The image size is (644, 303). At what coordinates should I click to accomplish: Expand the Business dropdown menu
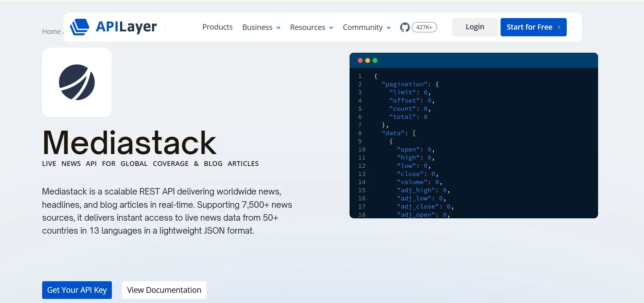[x=261, y=27]
